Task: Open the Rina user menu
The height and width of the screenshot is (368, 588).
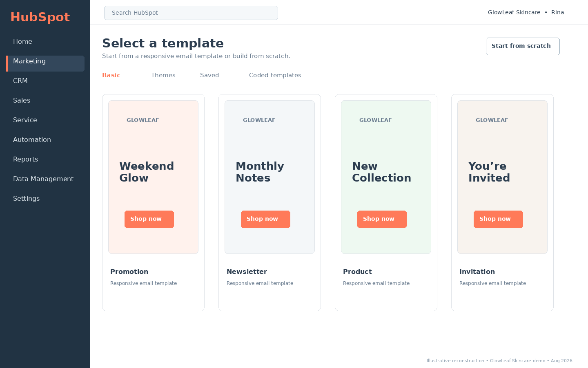Action: [557, 12]
